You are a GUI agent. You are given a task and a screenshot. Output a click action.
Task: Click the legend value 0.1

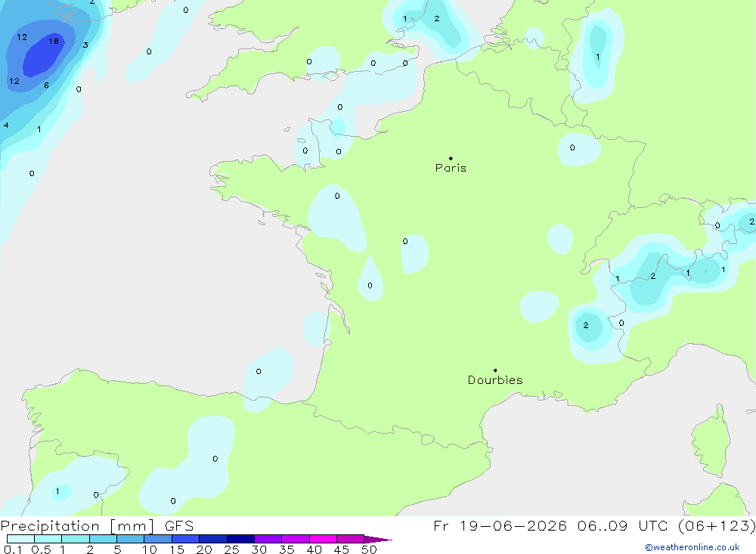[x=13, y=549]
